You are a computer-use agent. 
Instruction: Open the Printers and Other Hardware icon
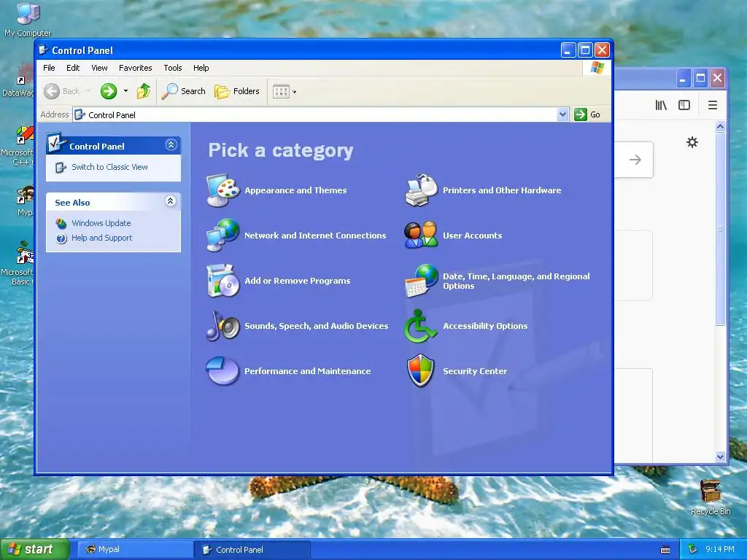point(421,190)
